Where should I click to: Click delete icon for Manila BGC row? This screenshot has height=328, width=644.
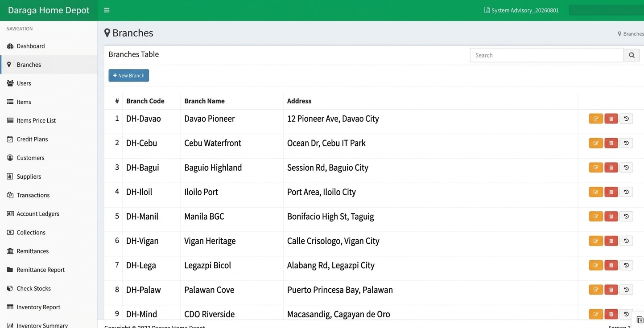(x=611, y=217)
